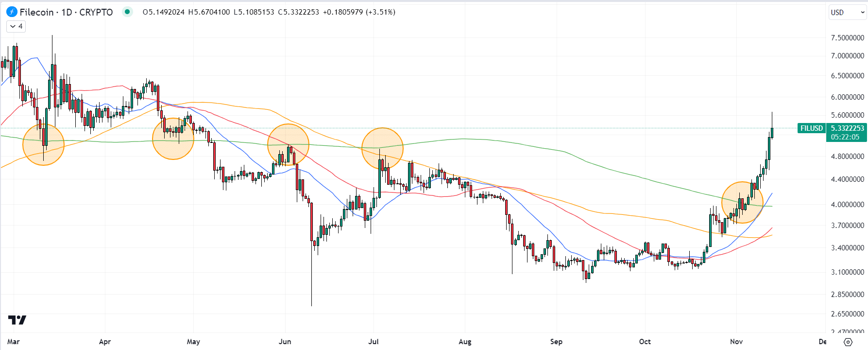Click the change value +0.1805979 (+3.51%)
Viewport: 868px width, 350px height.
[x=359, y=12]
